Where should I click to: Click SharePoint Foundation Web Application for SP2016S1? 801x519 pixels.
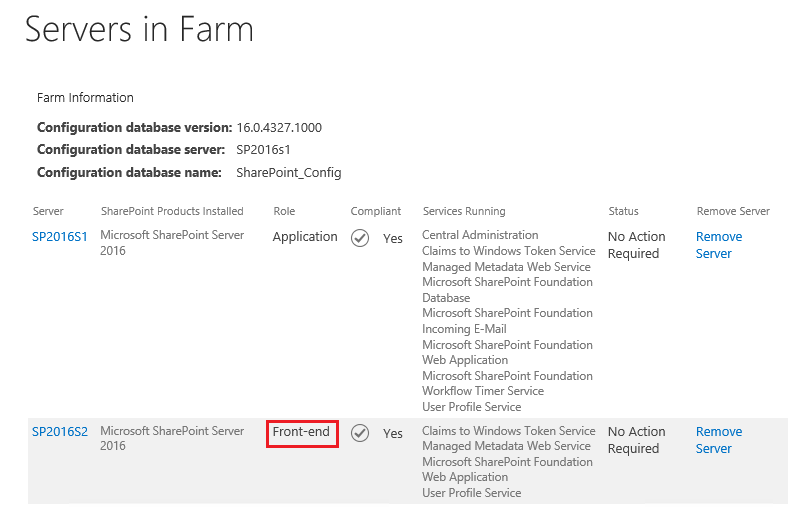click(507, 352)
